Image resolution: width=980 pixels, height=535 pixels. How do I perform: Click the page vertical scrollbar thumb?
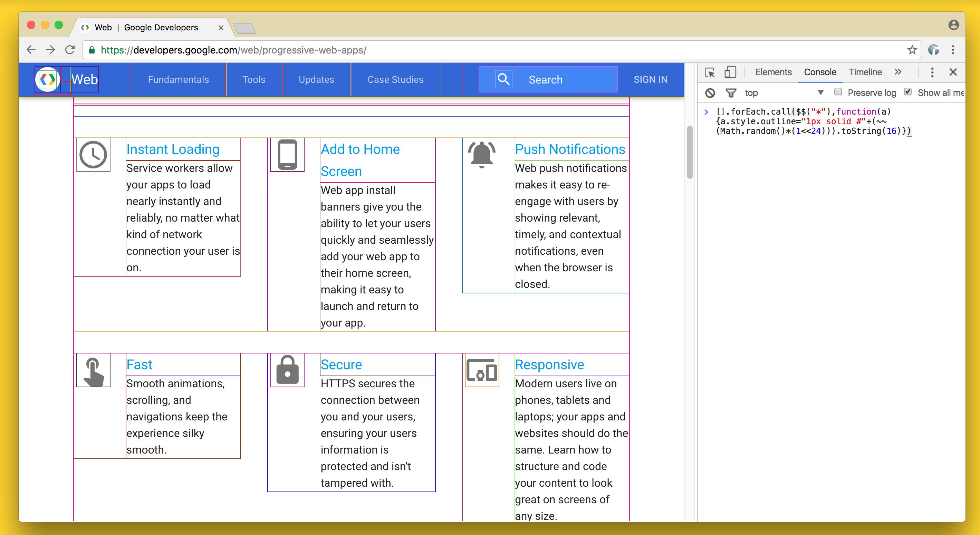(690, 152)
